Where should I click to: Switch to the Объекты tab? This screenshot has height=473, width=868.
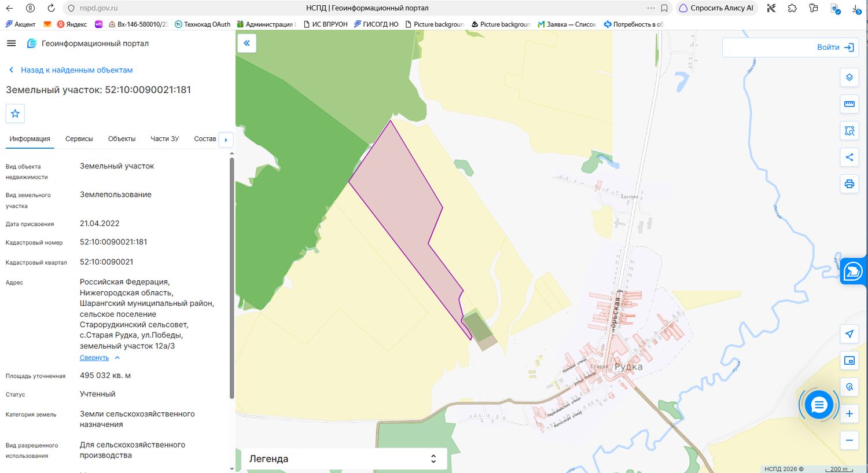click(x=122, y=139)
